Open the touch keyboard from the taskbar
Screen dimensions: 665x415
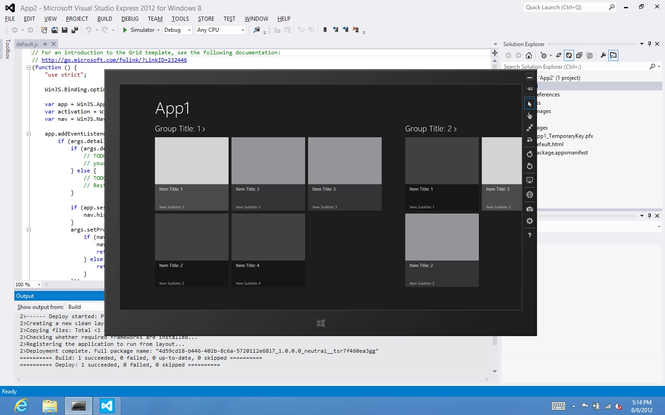558,406
